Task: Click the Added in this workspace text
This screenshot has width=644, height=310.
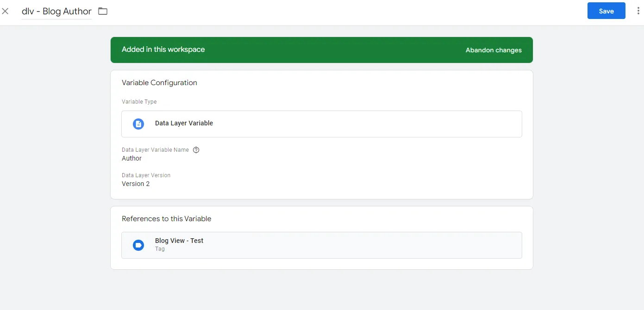Action: (x=163, y=50)
